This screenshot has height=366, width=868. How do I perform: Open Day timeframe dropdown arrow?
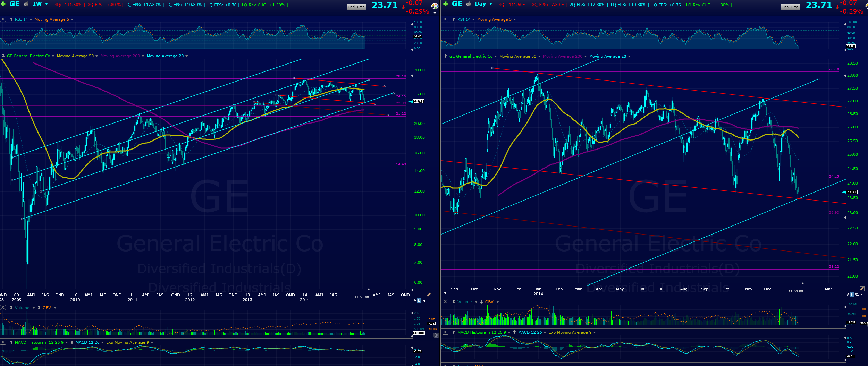click(491, 4)
